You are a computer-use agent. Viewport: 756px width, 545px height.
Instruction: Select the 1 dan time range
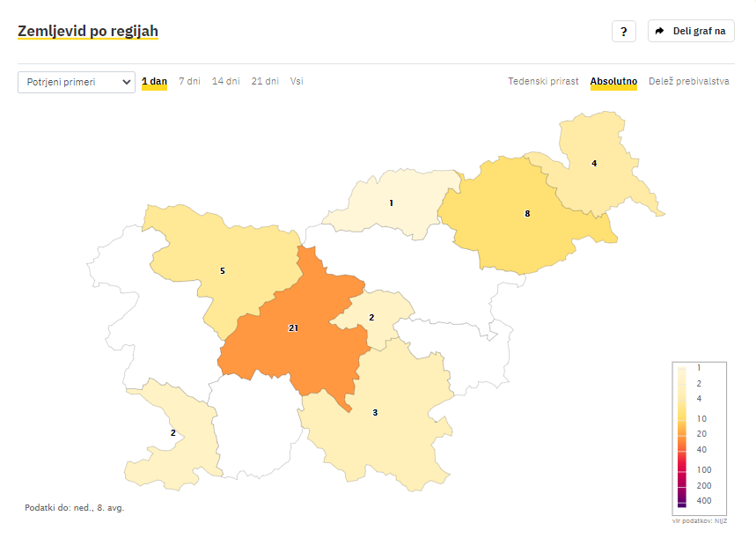154,82
